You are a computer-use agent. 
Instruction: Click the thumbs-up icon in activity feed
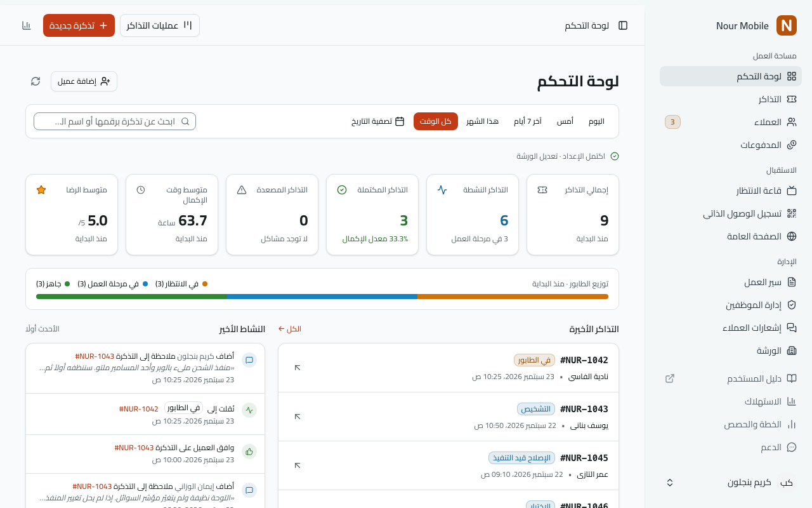[x=249, y=451]
